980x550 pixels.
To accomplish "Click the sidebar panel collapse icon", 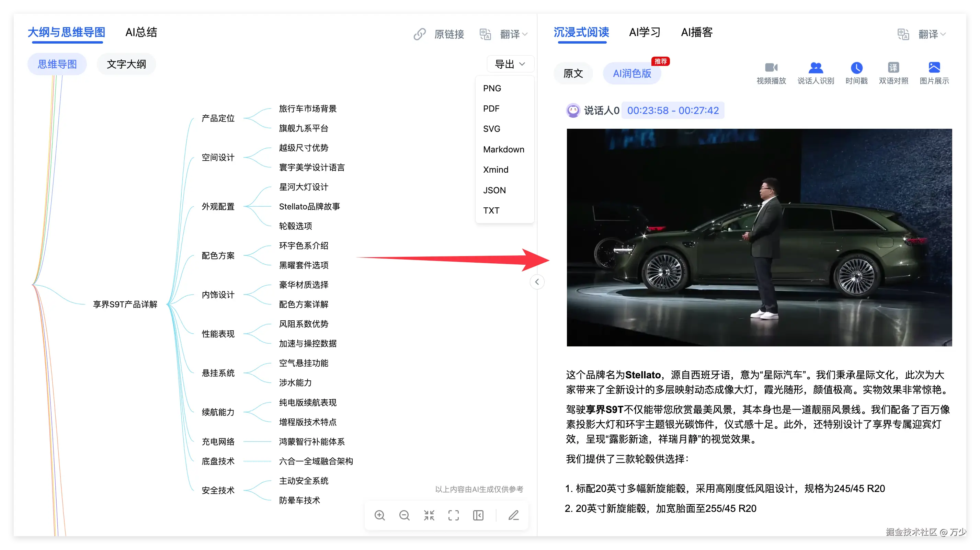I will click(x=478, y=515).
